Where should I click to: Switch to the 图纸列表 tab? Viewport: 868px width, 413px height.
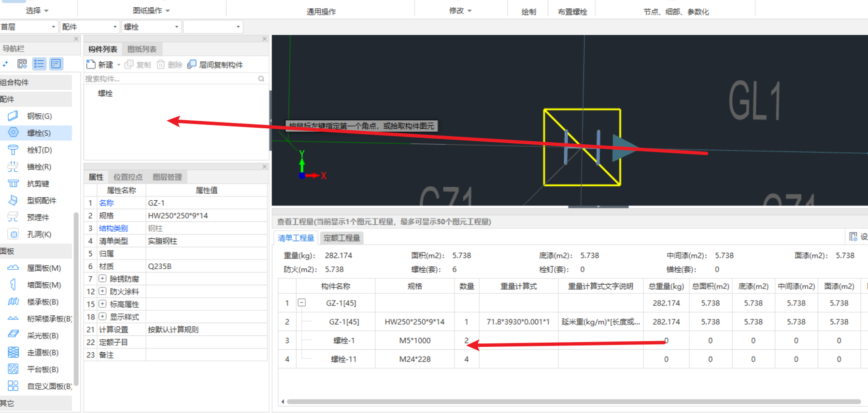tap(142, 49)
